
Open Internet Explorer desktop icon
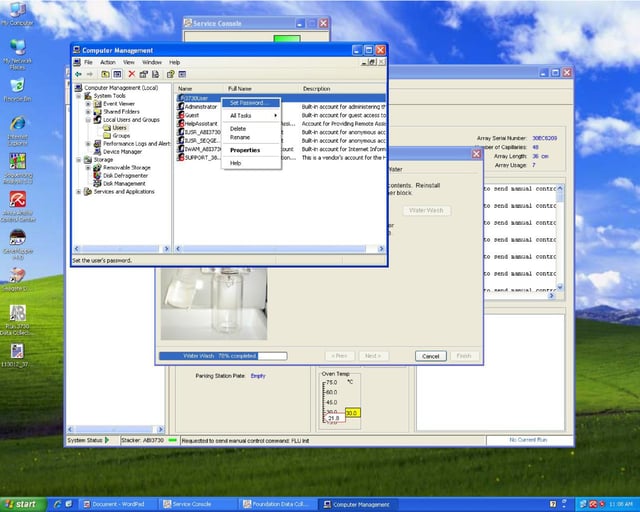[18, 131]
